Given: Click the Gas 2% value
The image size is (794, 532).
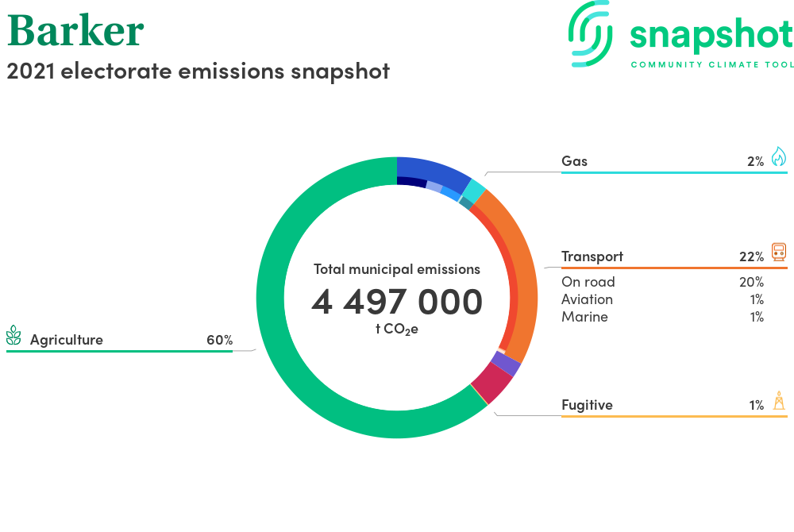Looking at the screenshot, I should (756, 161).
